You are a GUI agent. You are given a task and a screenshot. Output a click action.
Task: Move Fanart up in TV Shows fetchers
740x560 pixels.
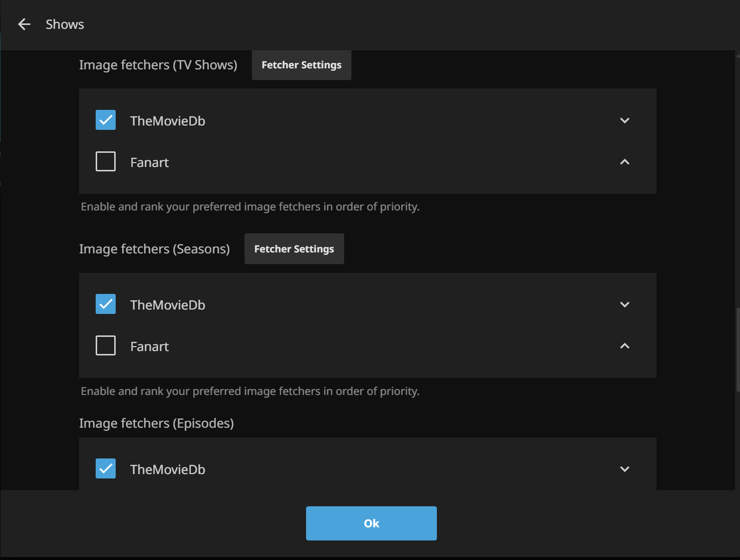tap(624, 162)
